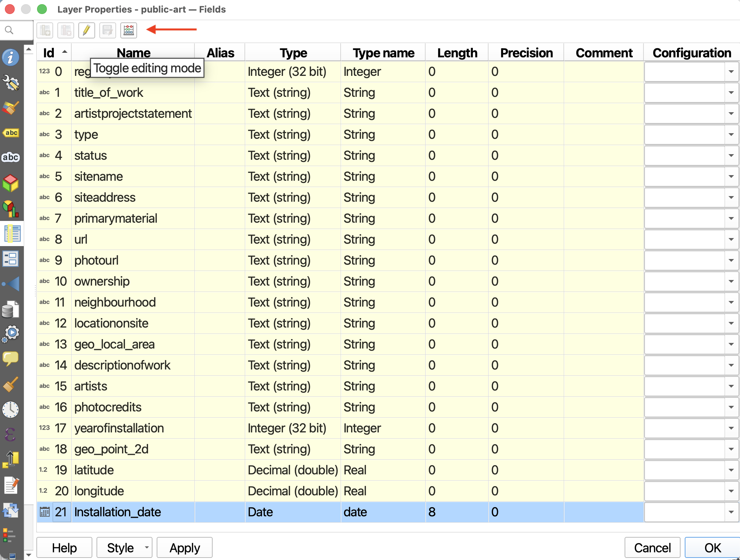Click the Apply button

pyautogui.click(x=185, y=548)
